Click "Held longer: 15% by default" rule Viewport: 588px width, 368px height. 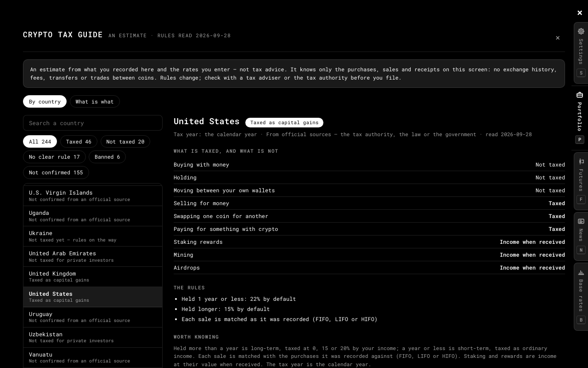226,309
